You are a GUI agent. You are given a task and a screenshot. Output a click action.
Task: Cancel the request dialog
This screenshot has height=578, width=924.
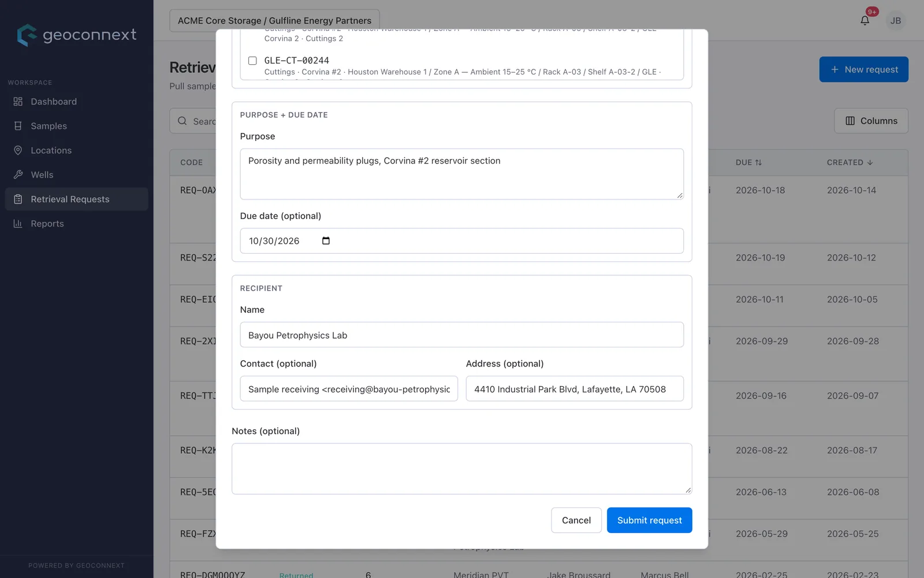(576, 520)
